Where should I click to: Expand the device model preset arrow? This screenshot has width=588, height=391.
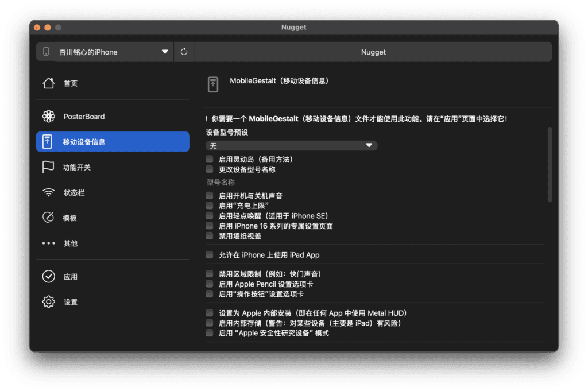point(369,145)
